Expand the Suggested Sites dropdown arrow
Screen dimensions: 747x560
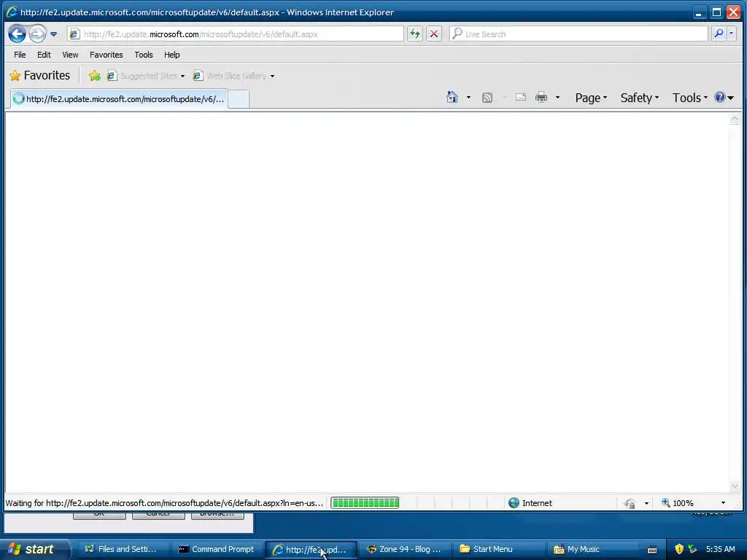182,76
